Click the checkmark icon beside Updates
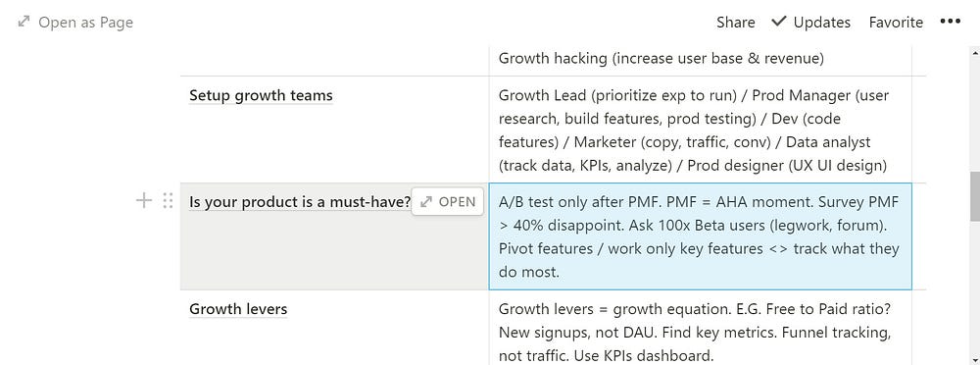Screen dimensions: 980x365 [779, 22]
